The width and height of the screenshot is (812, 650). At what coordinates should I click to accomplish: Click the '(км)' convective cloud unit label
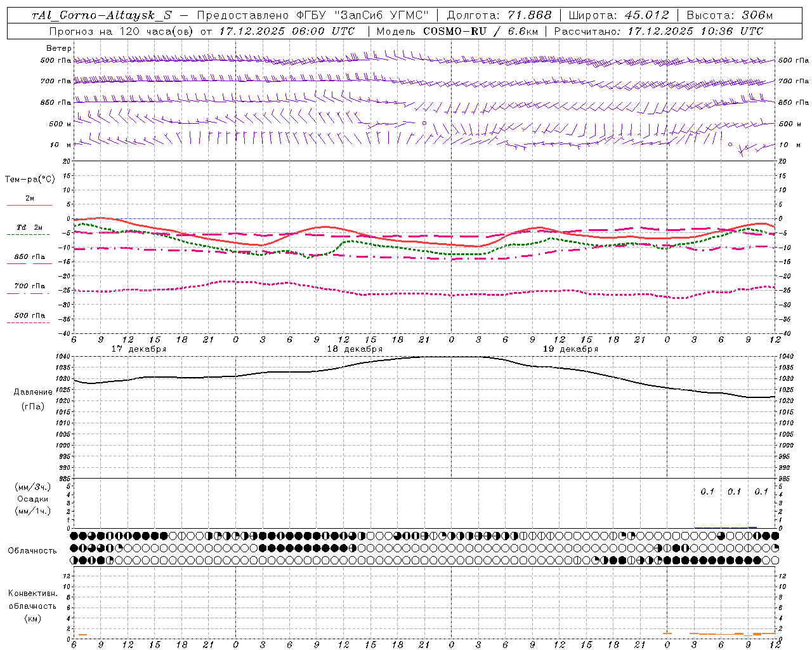click(32, 618)
